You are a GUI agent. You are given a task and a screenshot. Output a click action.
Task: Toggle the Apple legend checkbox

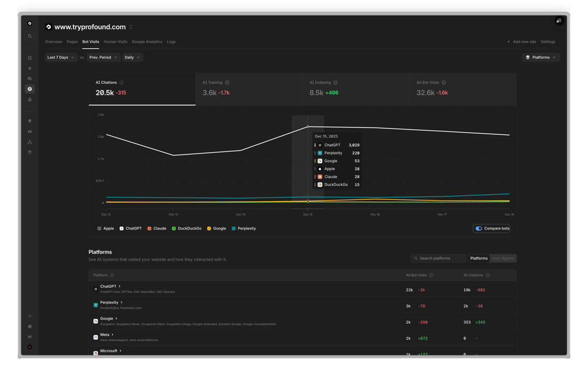tap(99, 228)
